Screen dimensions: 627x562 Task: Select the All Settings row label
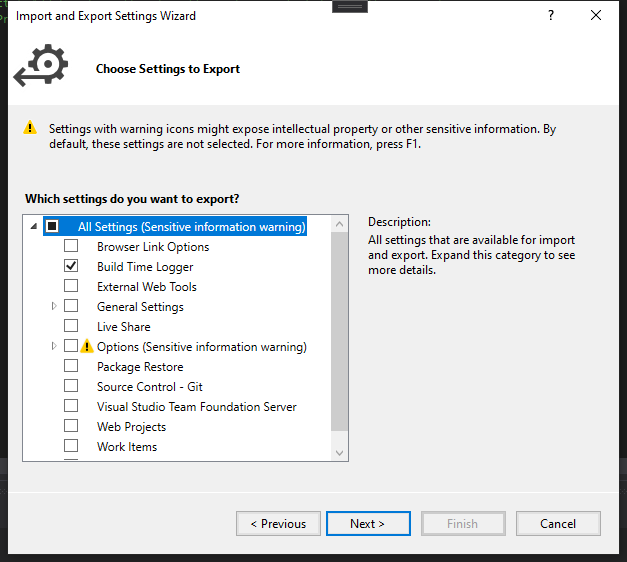coord(192,227)
